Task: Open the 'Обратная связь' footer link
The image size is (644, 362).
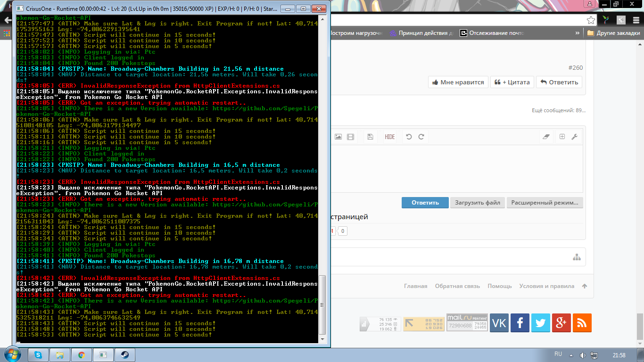Action: tap(457, 286)
